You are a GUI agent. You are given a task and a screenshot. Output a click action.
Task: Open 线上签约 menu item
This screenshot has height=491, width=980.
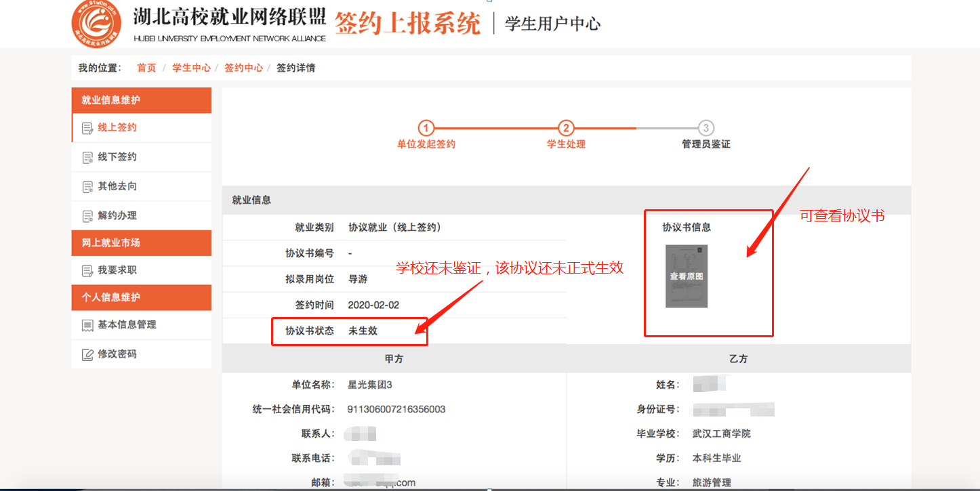pyautogui.click(x=117, y=127)
